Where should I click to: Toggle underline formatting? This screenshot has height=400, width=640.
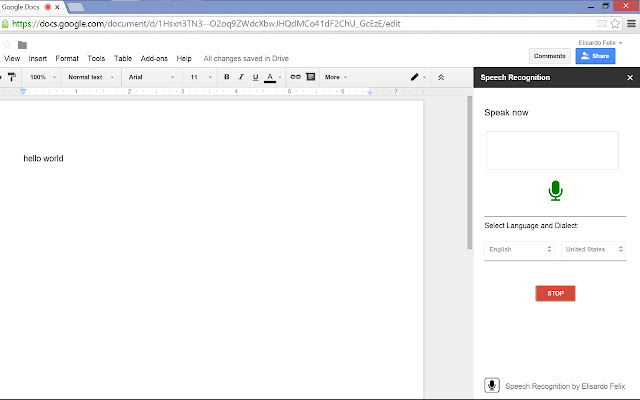pos(255,77)
